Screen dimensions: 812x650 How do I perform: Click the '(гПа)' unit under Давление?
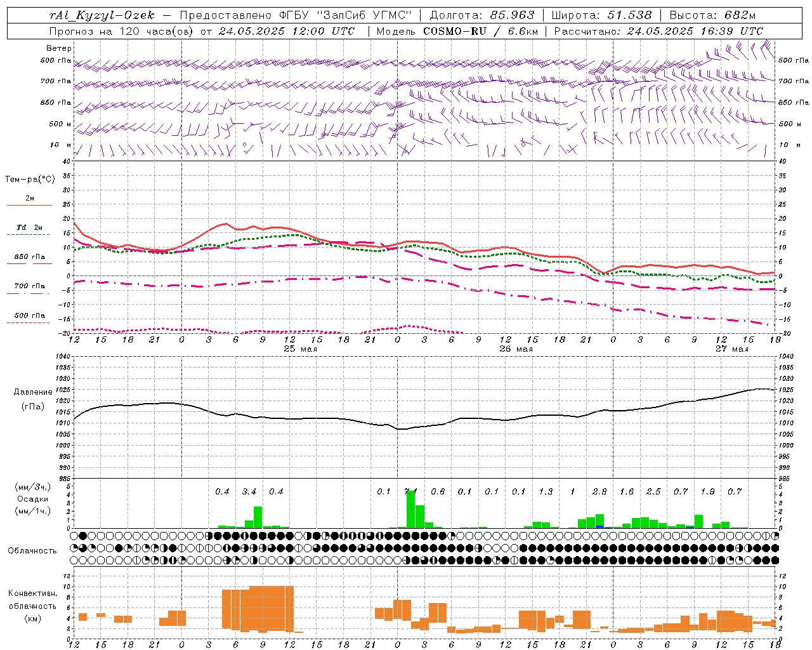[32, 407]
